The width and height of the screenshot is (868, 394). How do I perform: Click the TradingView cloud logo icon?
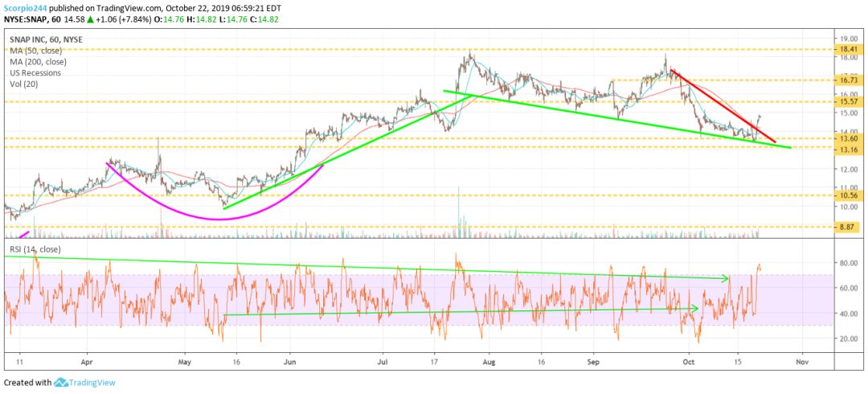(x=62, y=383)
